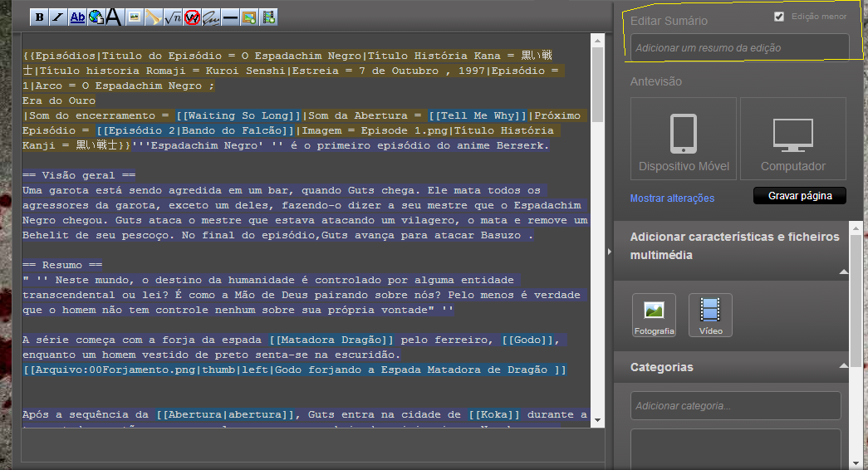Click the editor vertical scrollbar thumb
The width and height of the screenshot is (868, 470).
click(597, 85)
